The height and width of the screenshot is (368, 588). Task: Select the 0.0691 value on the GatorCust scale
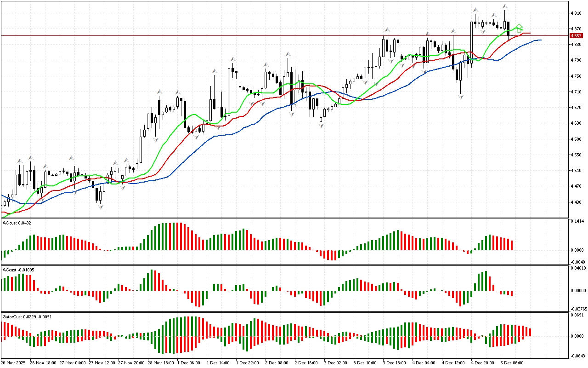577,315
